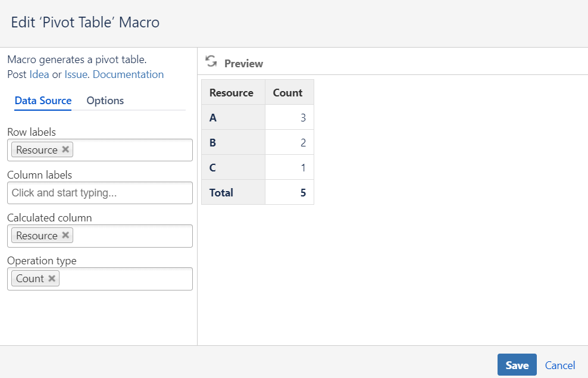The image size is (588, 378).
Task: Select the row label C cell
Action: click(233, 168)
